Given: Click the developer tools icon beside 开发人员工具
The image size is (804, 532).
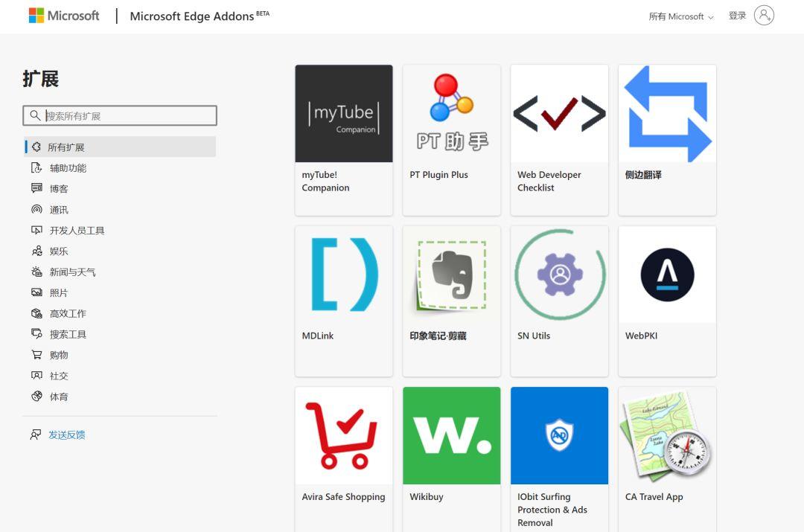Looking at the screenshot, I should point(36,230).
